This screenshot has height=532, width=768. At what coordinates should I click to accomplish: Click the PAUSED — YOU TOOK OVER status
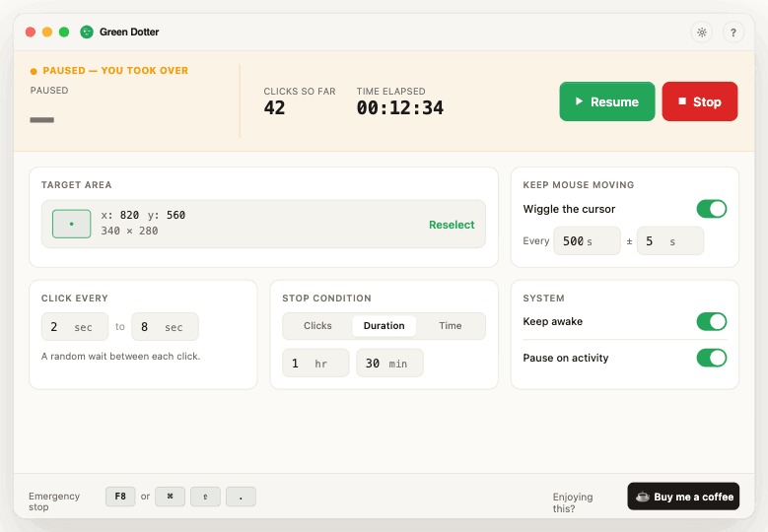[115, 71]
